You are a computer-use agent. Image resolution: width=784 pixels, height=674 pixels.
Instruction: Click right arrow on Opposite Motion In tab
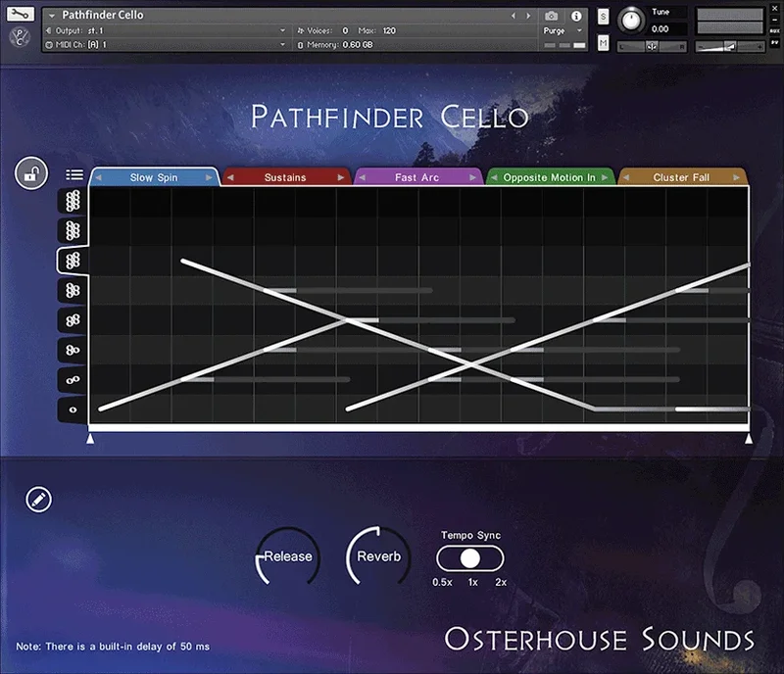[x=605, y=177]
